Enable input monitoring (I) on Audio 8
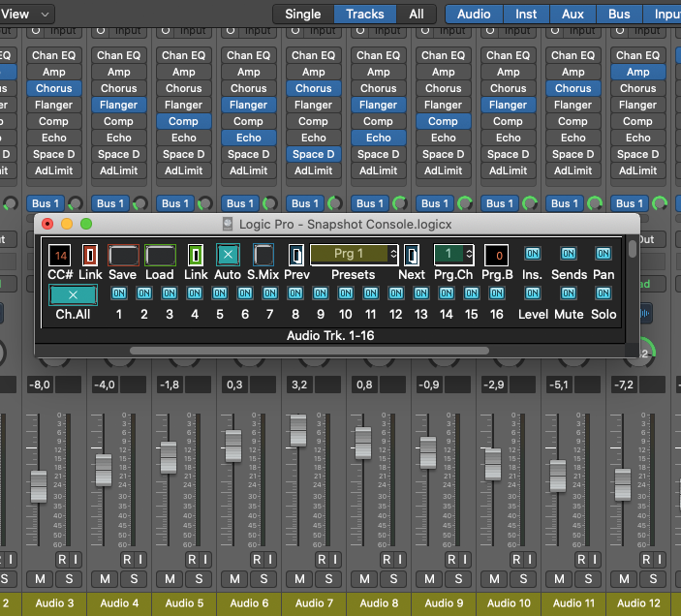 399,560
